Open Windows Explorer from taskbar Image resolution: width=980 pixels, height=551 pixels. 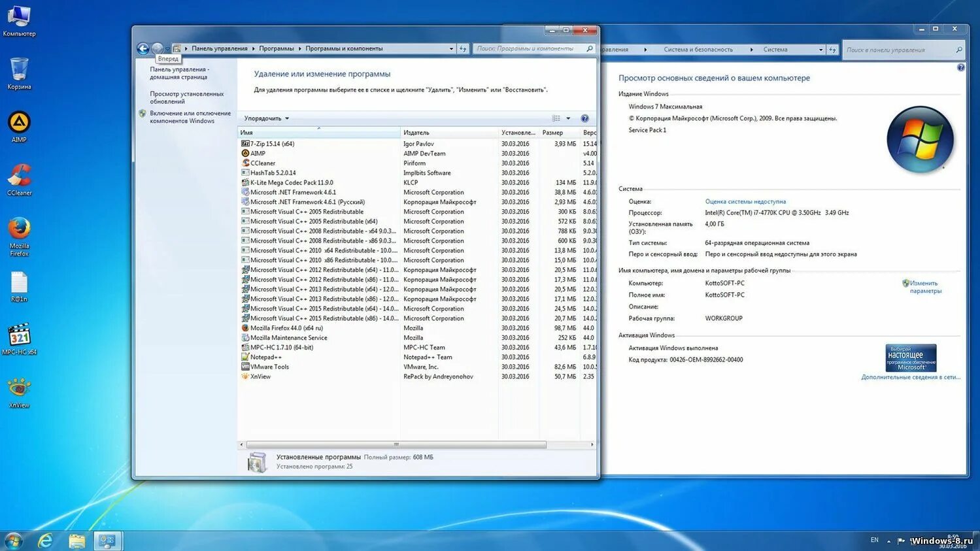click(77, 541)
